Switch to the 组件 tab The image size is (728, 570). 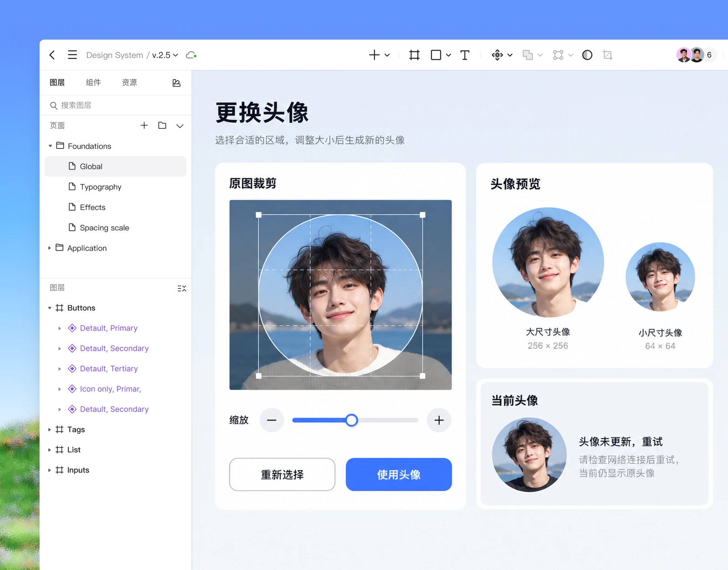(x=93, y=82)
